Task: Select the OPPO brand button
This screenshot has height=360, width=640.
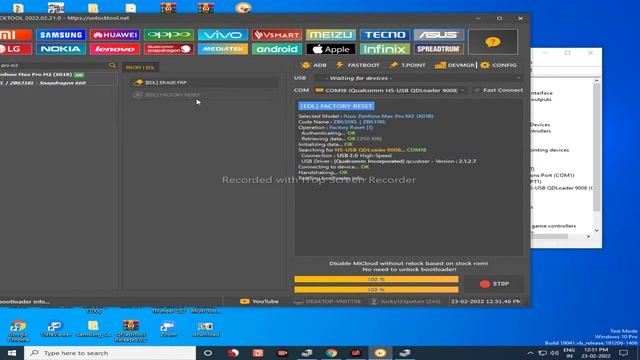Action: 169,35
